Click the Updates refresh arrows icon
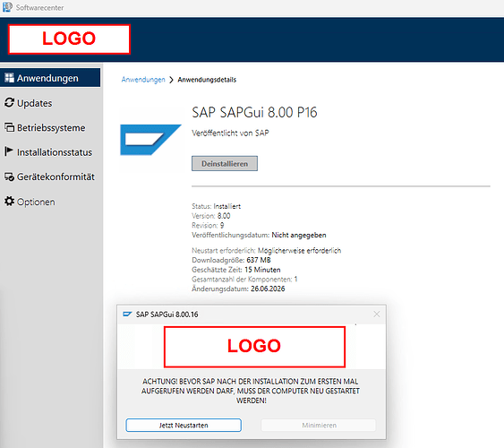The image size is (504, 448). pyautogui.click(x=9, y=103)
